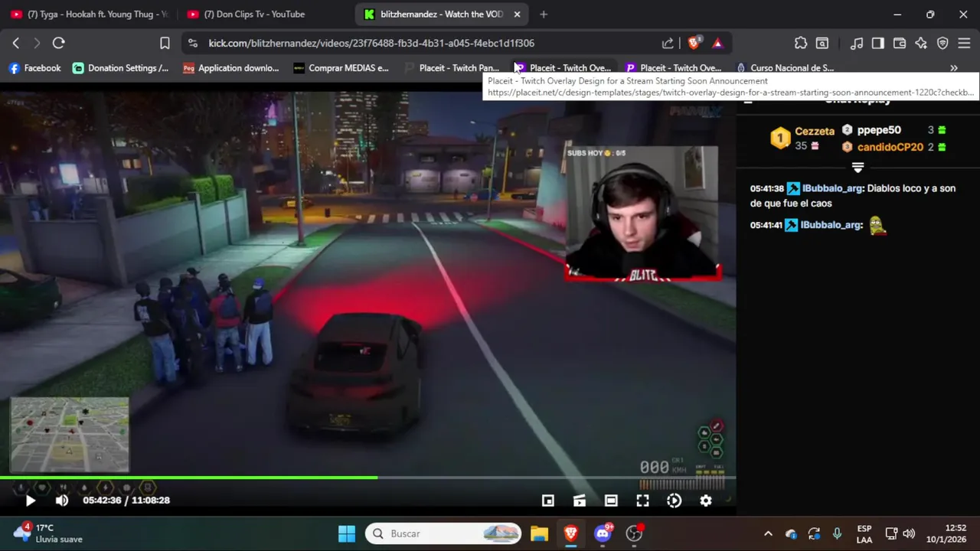Click the taskbar Buscar search box
Image resolution: width=980 pixels, height=551 pixels.
point(443,533)
